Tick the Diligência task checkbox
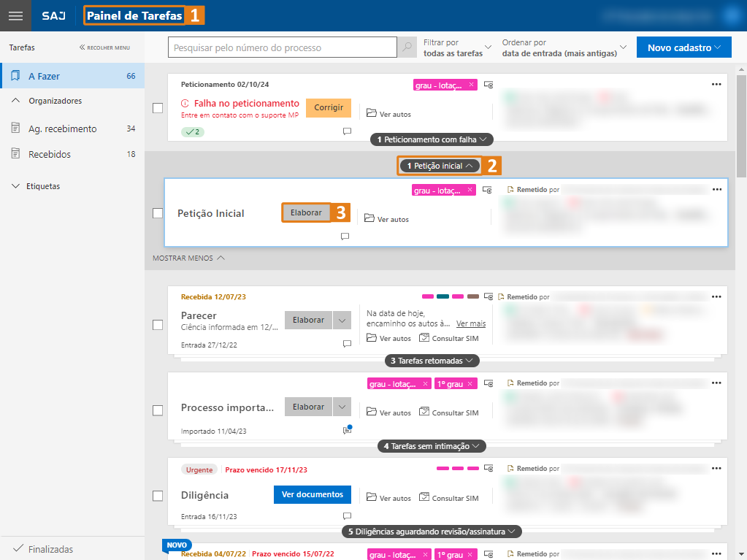Screen dimensions: 747x560 [x=158, y=496]
